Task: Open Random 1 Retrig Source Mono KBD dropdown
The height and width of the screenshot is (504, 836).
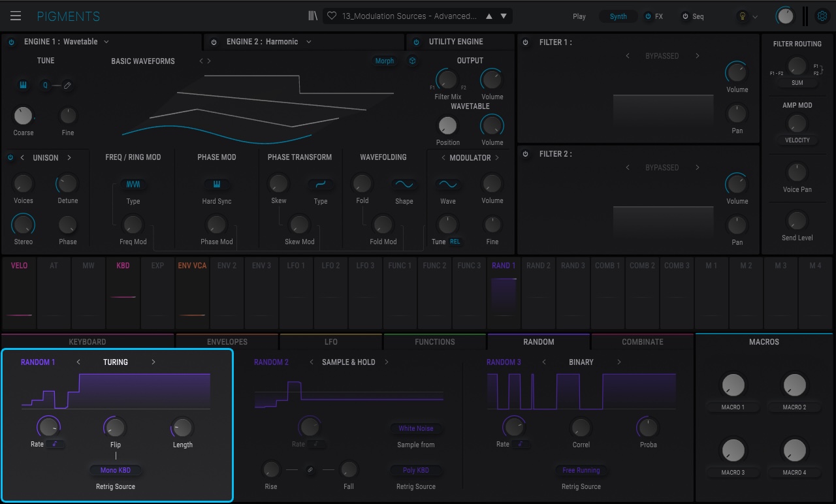Action: point(116,471)
